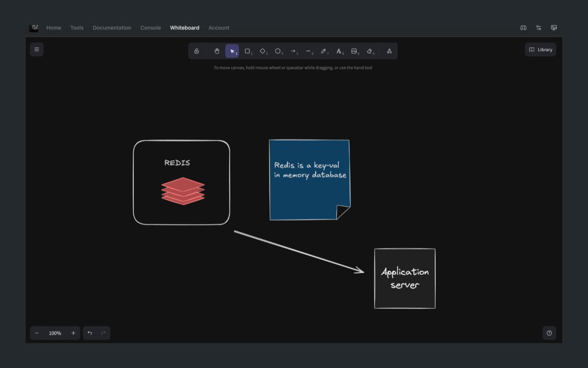Undo the last action

point(90,333)
